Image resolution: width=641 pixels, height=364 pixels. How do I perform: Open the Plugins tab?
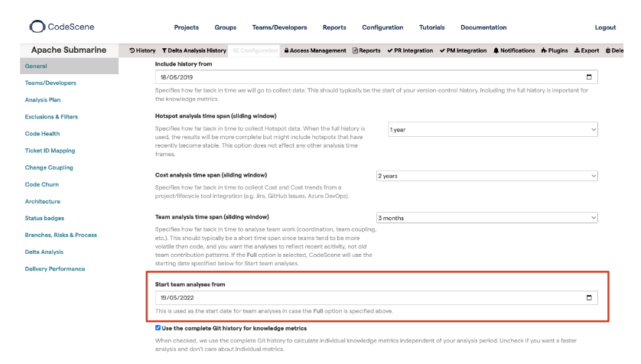click(x=554, y=50)
